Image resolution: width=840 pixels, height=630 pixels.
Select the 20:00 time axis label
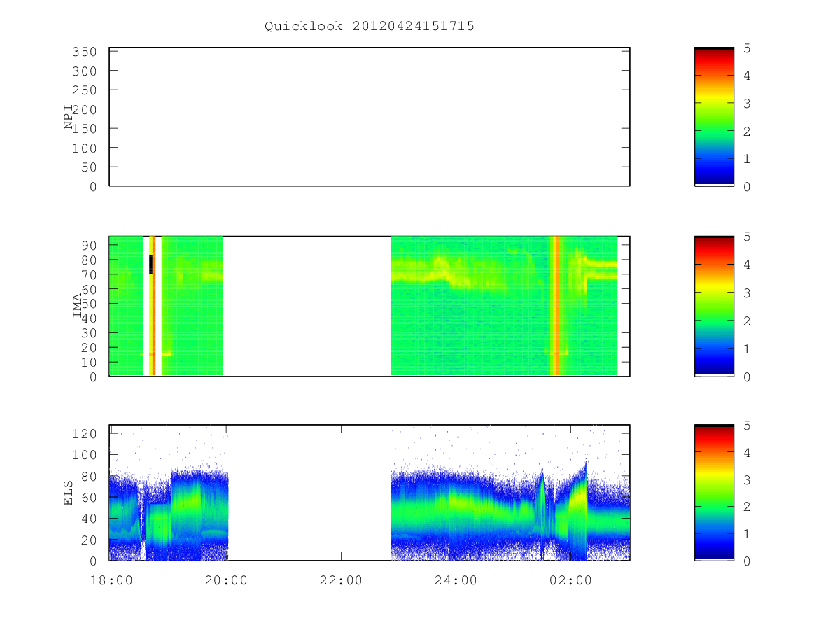[227, 580]
